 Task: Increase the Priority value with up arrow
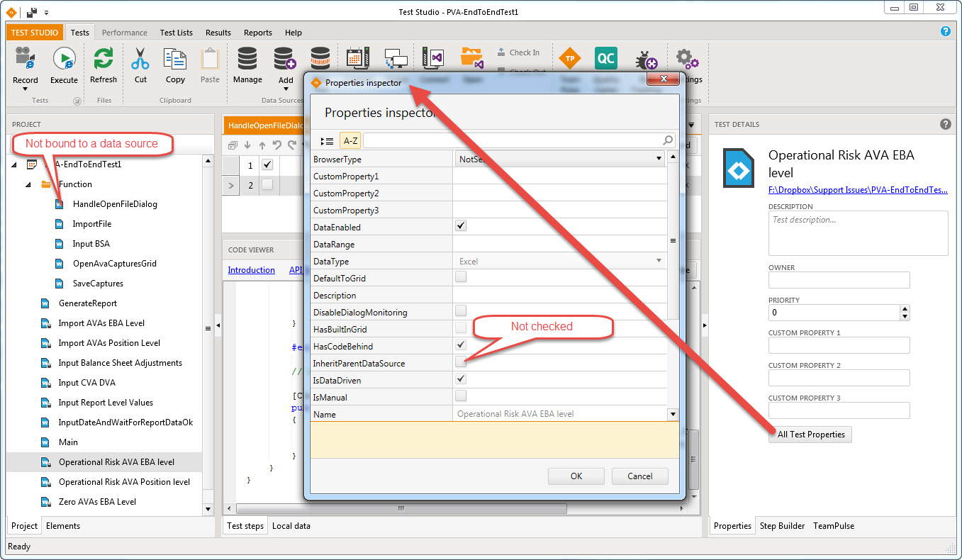[905, 309]
